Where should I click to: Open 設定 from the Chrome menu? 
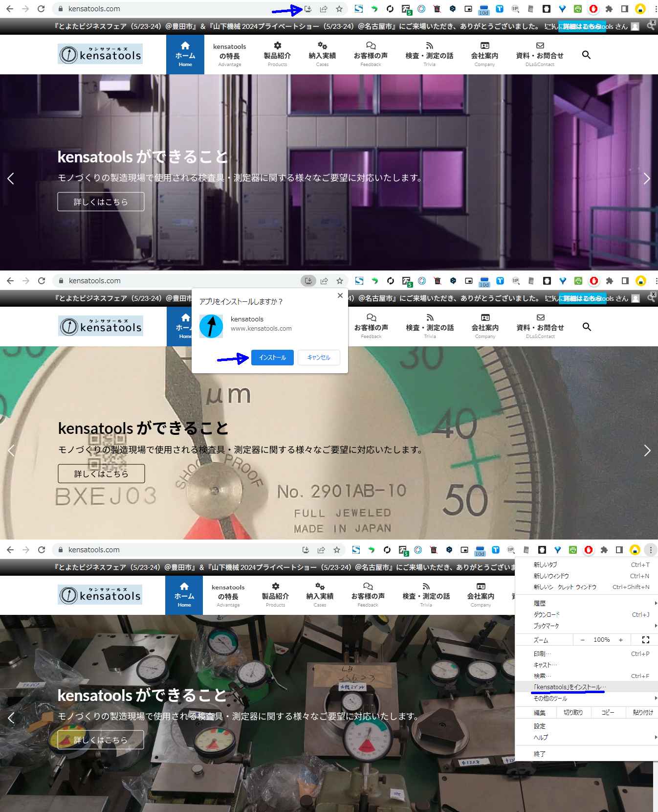pos(539,726)
